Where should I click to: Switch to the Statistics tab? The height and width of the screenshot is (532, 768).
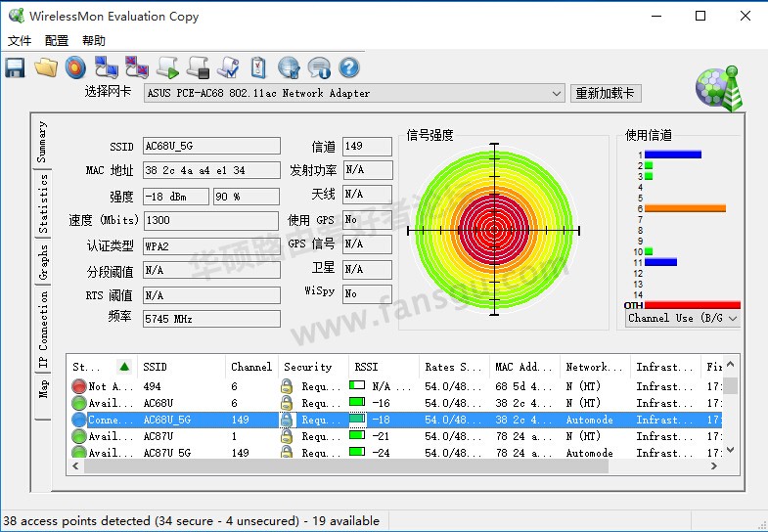tap(43, 203)
